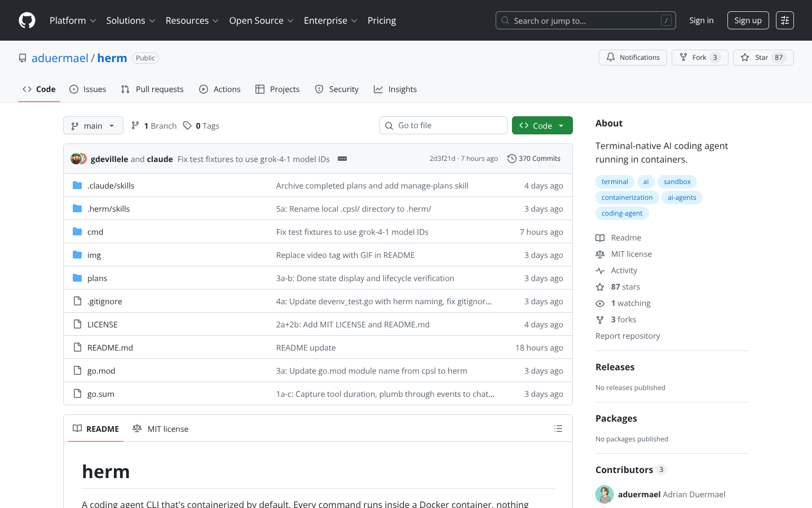Click the GitHub logo icon
This screenshot has height=508, width=812.
(27, 20)
